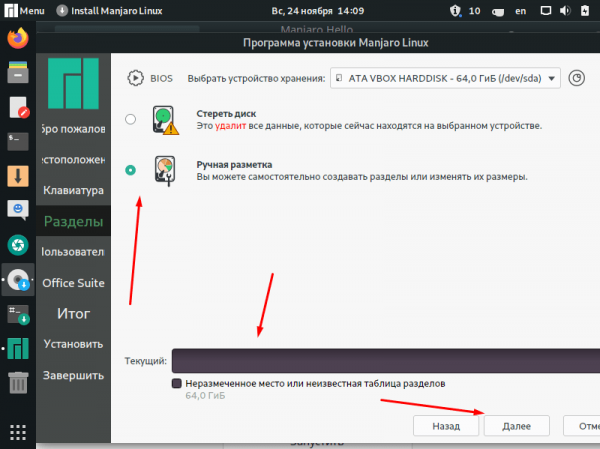
Task: Click the 'Стереть диск' title text
Action: (x=226, y=114)
